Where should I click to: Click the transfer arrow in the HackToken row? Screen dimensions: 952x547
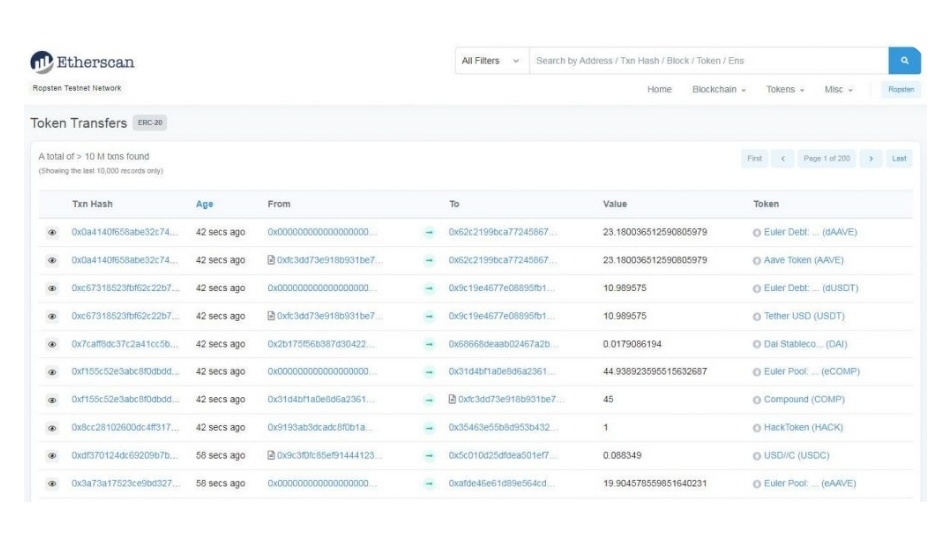429,428
